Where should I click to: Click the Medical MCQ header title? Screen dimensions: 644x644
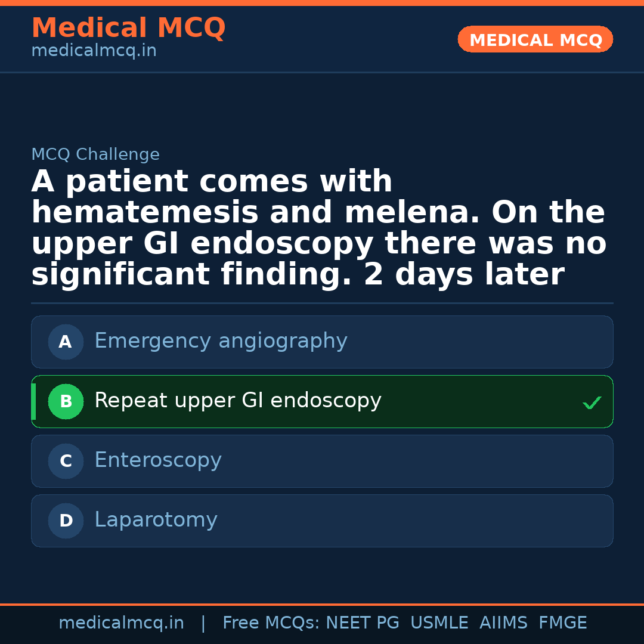click(x=128, y=28)
